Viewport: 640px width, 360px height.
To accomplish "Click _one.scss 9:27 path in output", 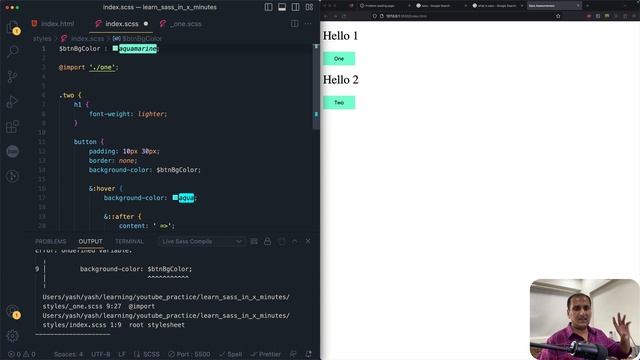I will coord(82,306).
